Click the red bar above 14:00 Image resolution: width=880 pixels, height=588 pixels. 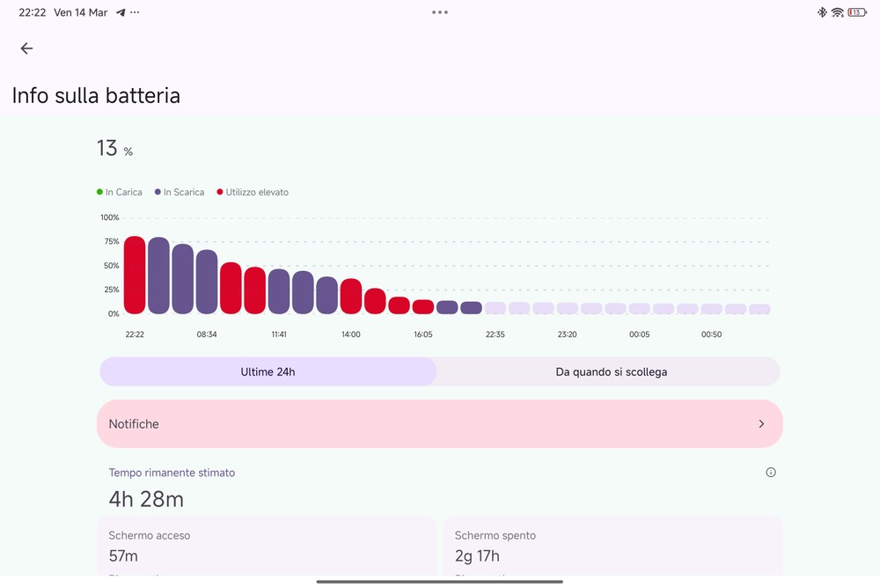pos(351,296)
